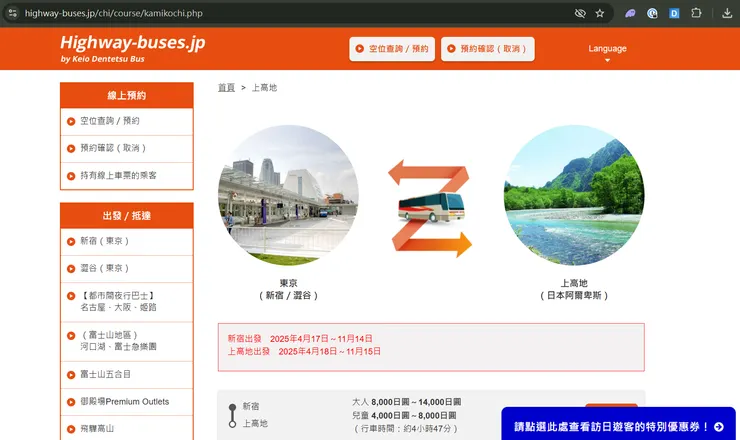
Task: Open sidebar 空位查詢 / 預約 item
Action: 126,121
